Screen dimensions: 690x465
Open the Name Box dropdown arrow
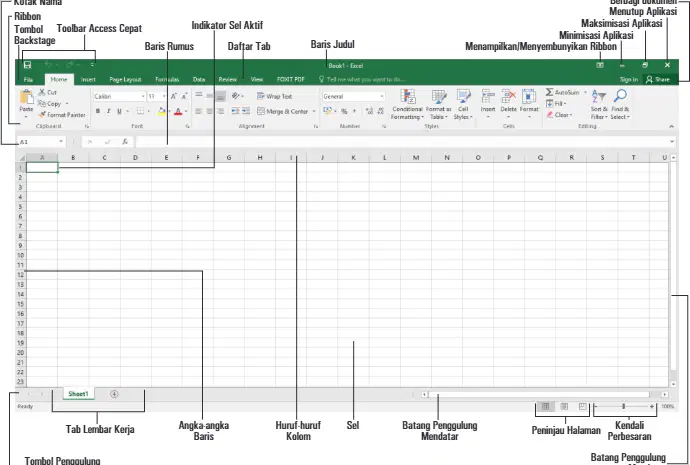click(61, 142)
